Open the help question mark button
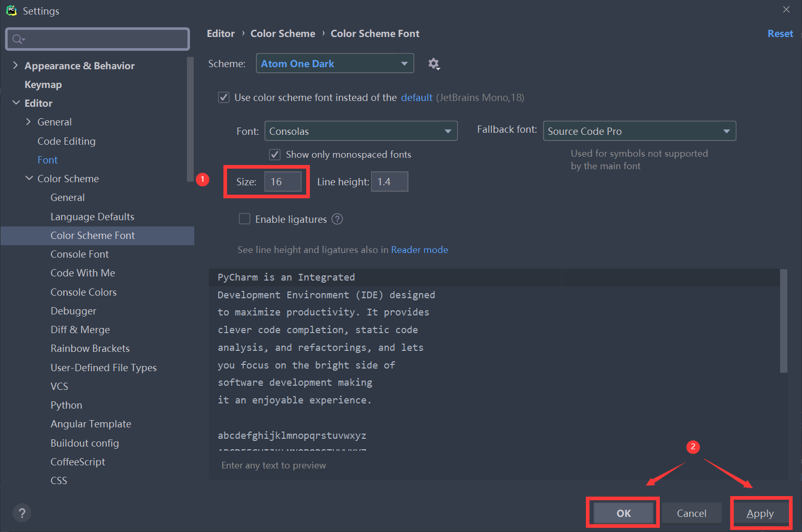 pyautogui.click(x=22, y=513)
